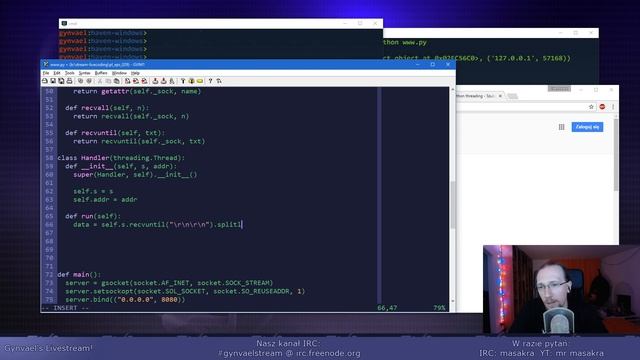The image size is (640, 360).
Task: Click the top gynvael prompt in back terminal
Action: point(103,33)
